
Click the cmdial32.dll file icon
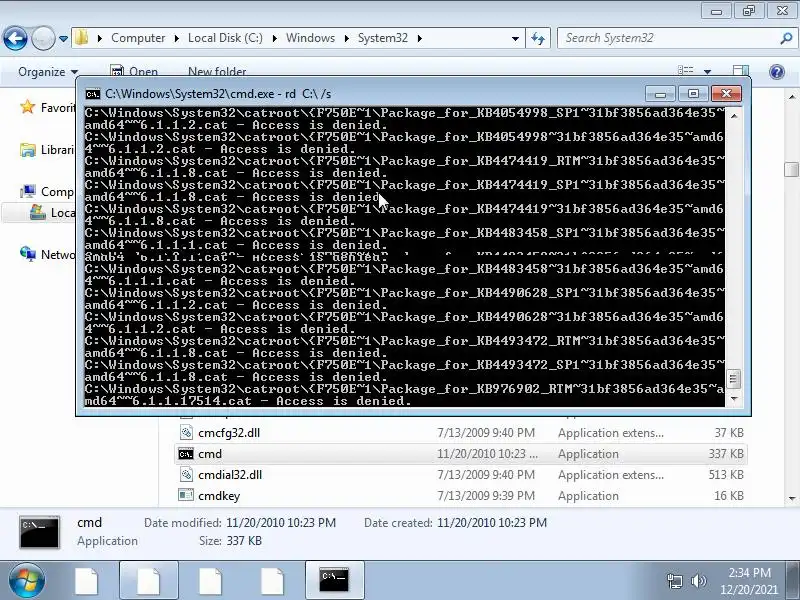[x=186, y=474]
